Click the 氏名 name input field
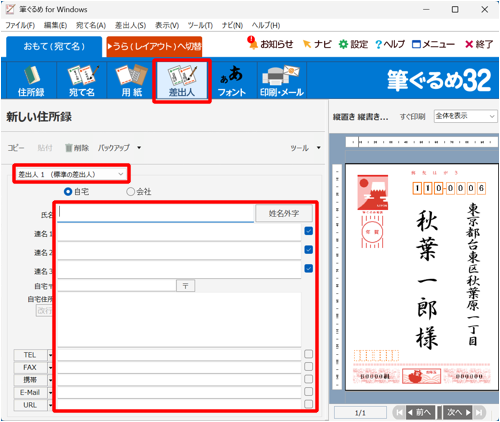Screen dimensions: 500x422 (155, 213)
